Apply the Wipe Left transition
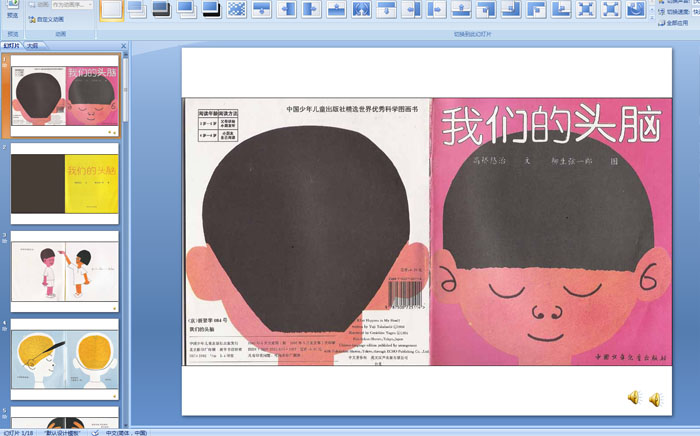This screenshot has height=436, width=700. click(x=287, y=9)
